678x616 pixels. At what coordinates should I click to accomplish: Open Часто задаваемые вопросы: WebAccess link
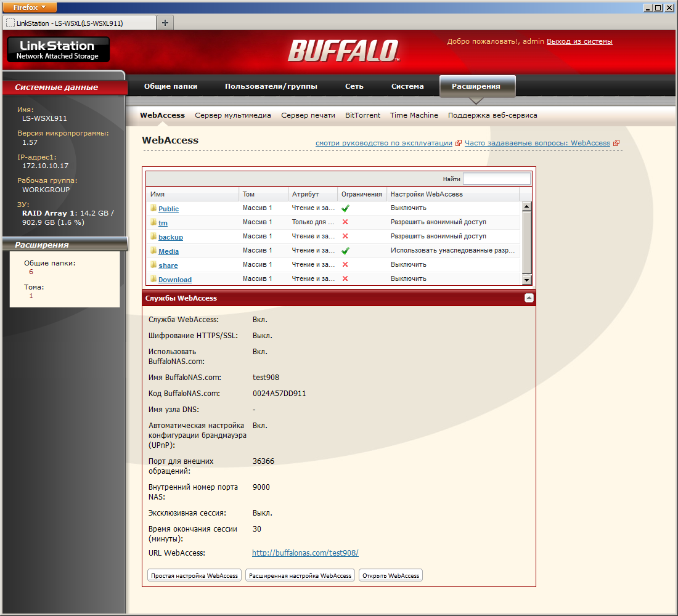537,143
